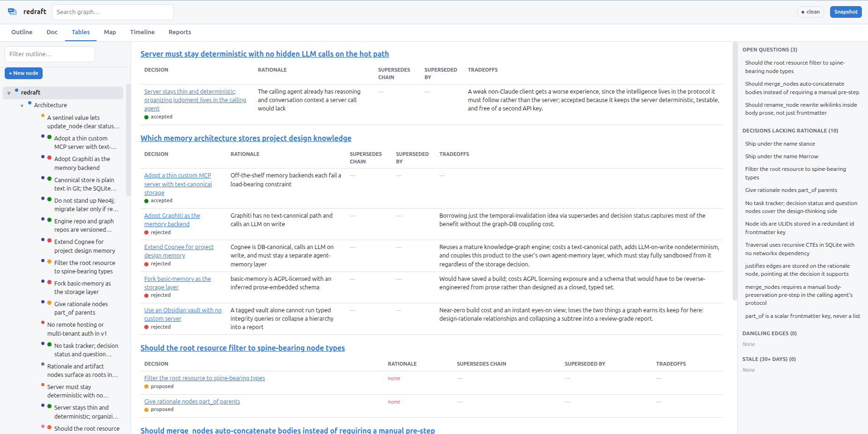The width and height of the screenshot is (868, 434).
Task: Select the Tables tab
Action: click(x=81, y=32)
